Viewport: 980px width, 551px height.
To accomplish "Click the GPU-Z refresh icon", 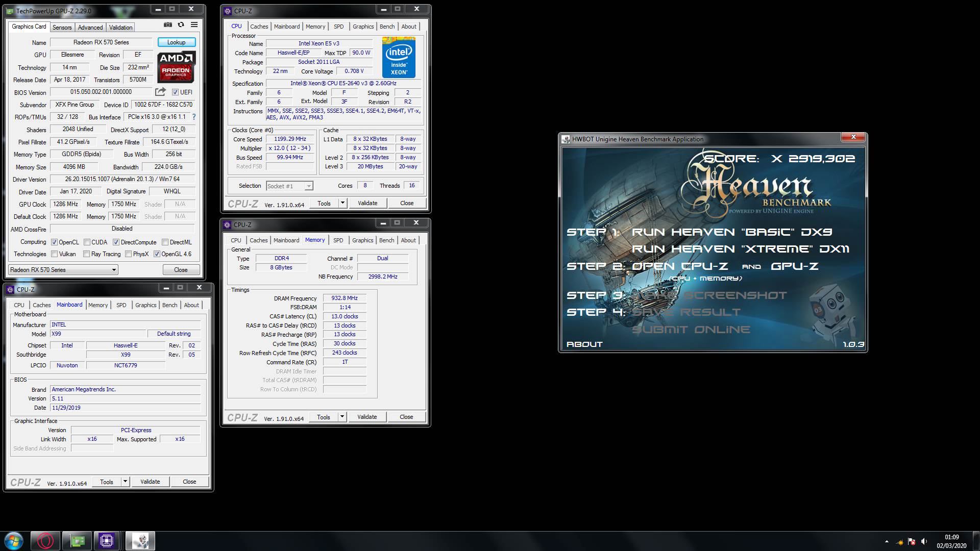I will (181, 24).
